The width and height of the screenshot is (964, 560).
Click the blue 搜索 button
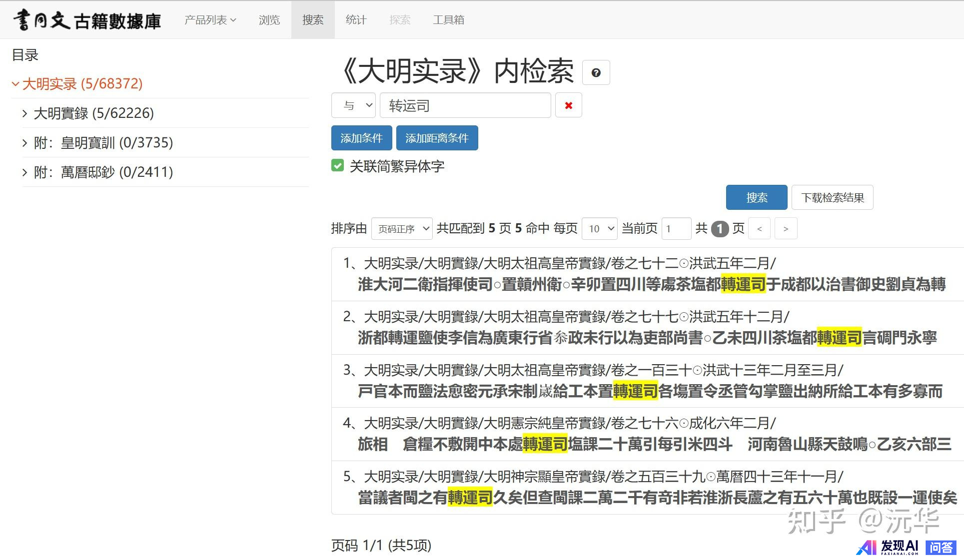point(756,197)
